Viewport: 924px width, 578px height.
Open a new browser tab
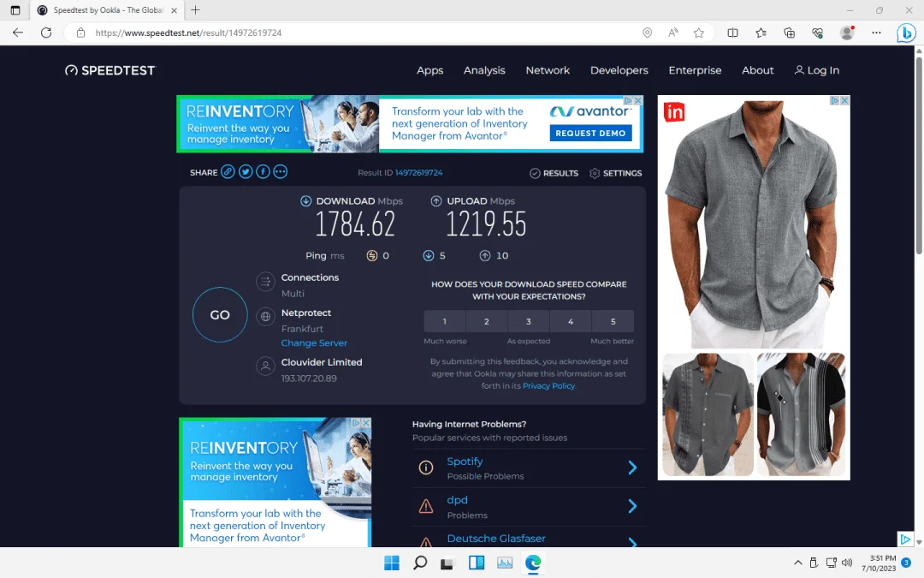tap(196, 10)
